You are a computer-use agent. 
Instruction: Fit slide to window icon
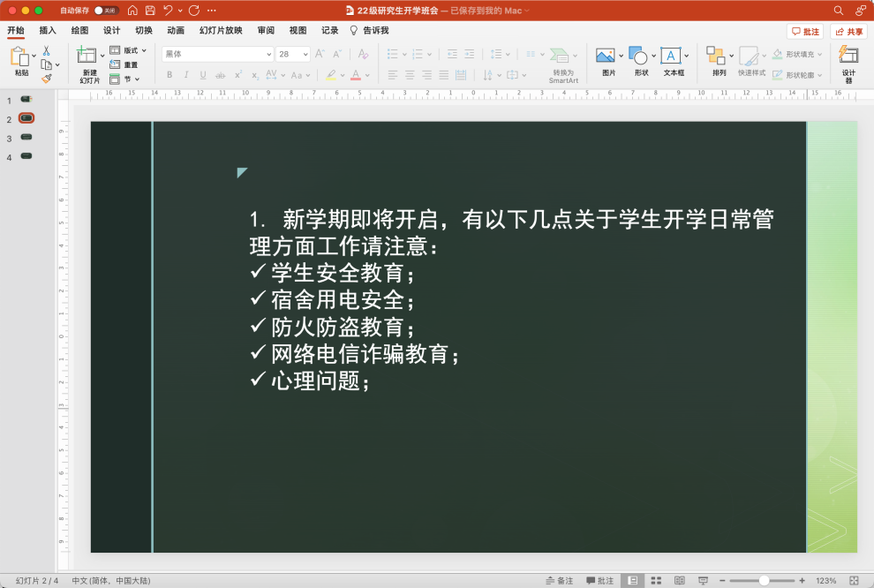(x=854, y=580)
